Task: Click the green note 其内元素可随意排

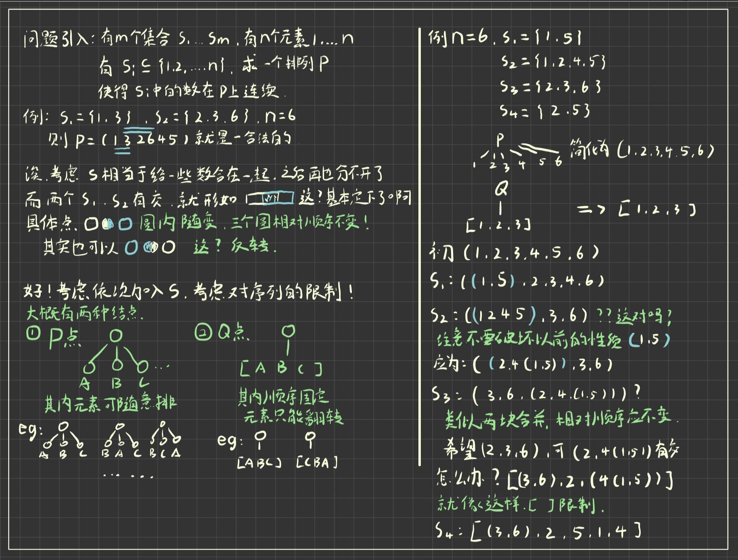Action: click(x=110, y=403)
